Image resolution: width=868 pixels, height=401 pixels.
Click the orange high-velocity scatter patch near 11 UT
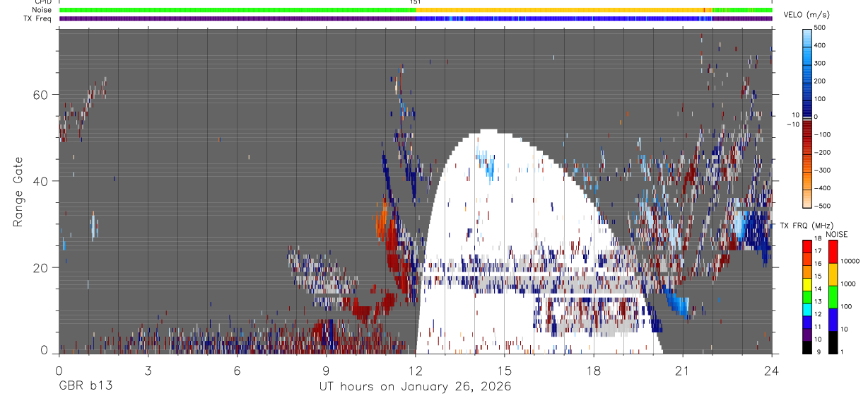pyautogui.click(x=382, y=220)
